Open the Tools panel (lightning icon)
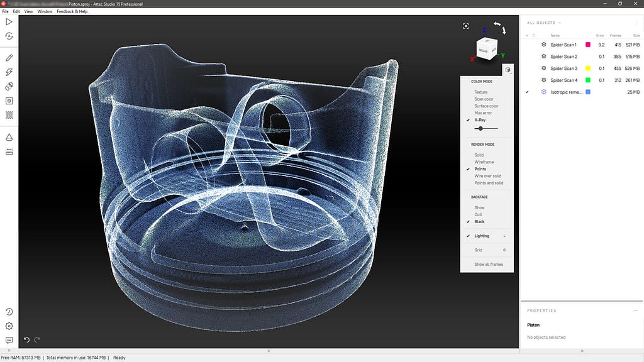Screen dimensions: 644x362 click(x=8, y=72)
